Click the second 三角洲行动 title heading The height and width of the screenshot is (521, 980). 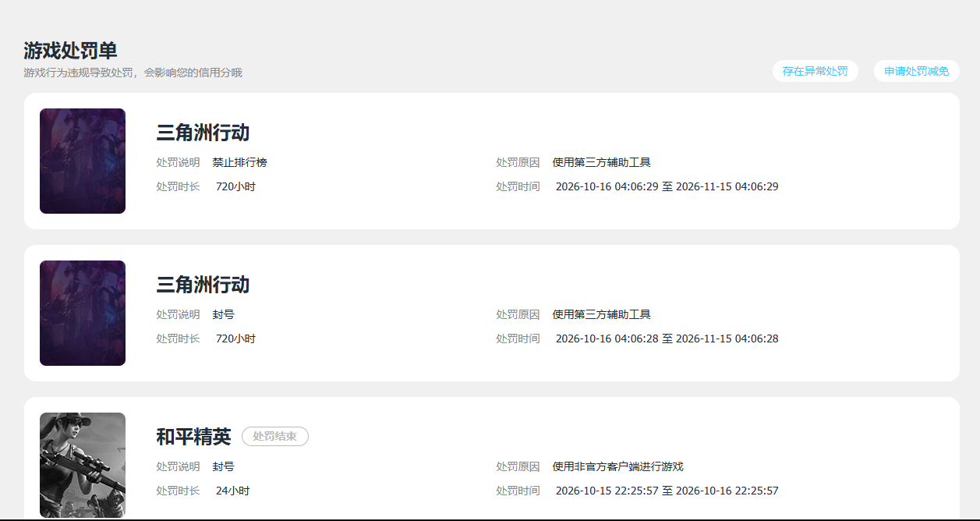click(x=203, y=285)
